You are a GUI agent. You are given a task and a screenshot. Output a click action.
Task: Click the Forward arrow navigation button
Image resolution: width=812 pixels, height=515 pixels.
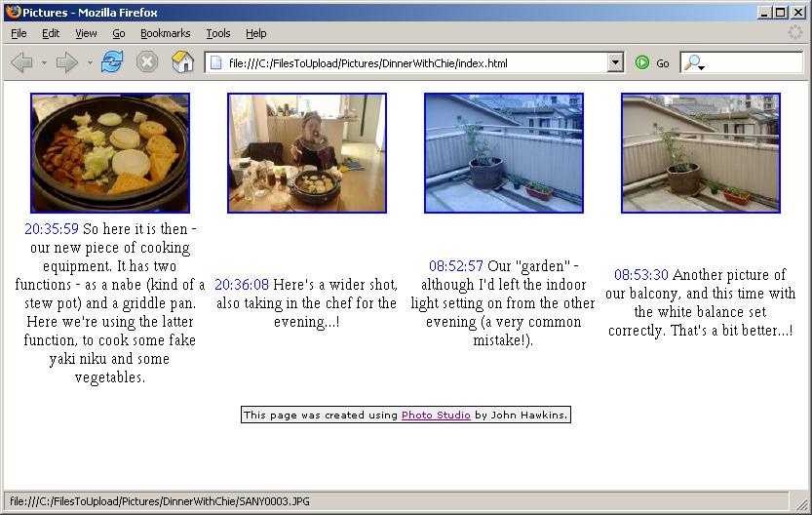[x=67, y=62]
